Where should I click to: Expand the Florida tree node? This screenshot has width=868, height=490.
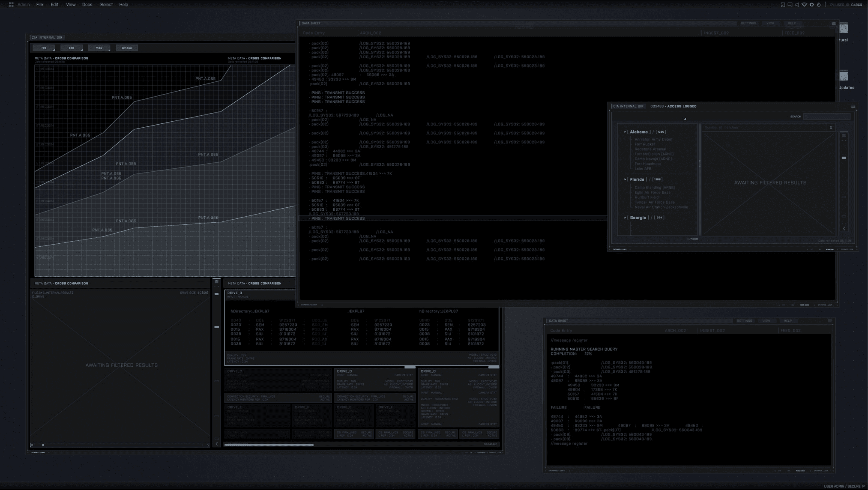coord(625,179)
